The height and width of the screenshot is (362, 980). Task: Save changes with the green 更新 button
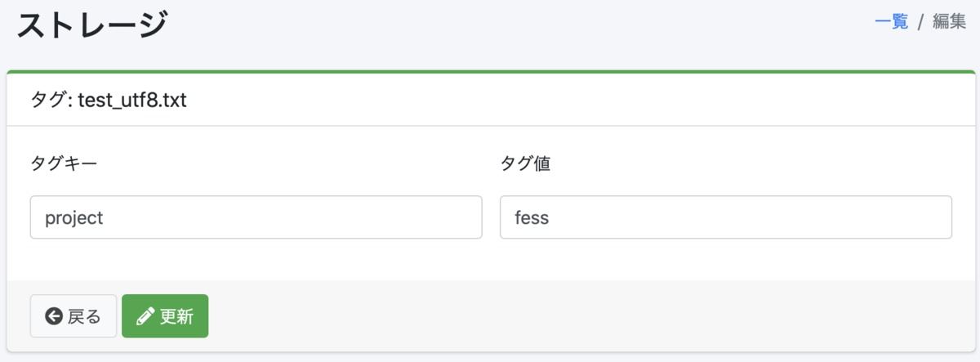click(x=165, y=316)
